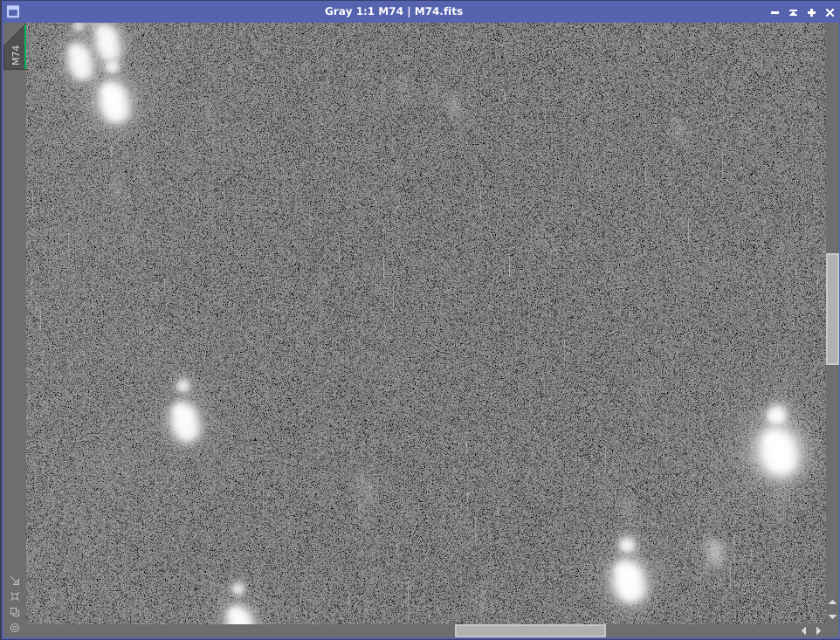Viewport: 840px width, 640px height.
Task: Maximize the M74 window with plus button
Action: 811,12
